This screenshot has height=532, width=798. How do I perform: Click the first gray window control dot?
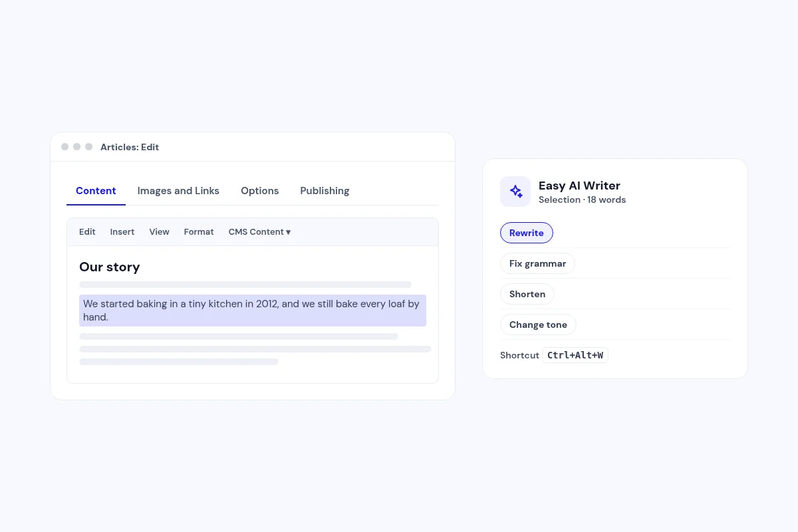coord(65,147)
